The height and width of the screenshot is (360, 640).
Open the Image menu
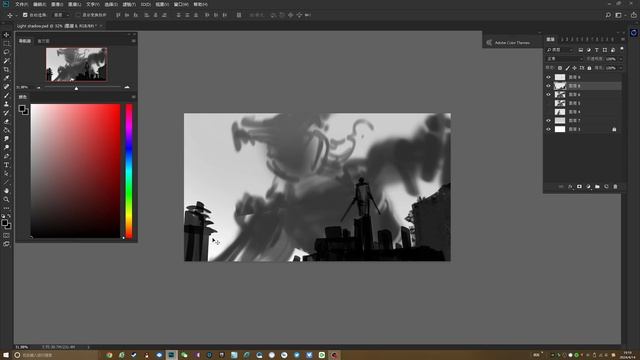[57, 4]
